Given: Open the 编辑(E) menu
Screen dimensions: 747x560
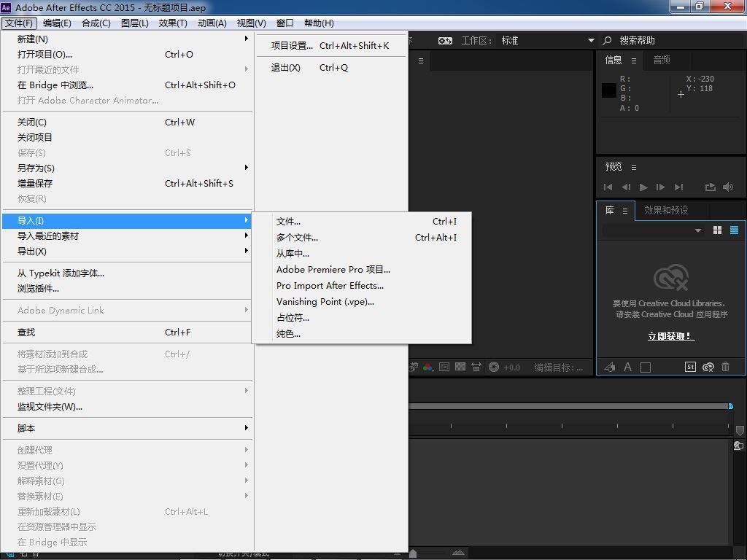Looking at the screenshot, I should pos(57,23).
